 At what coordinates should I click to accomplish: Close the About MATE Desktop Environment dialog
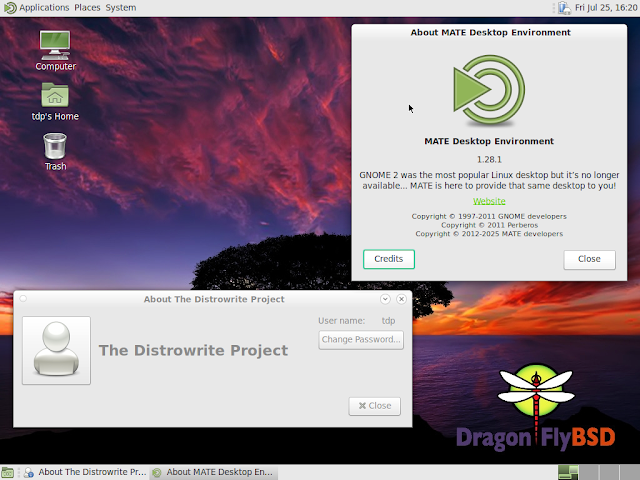(589, 259)
